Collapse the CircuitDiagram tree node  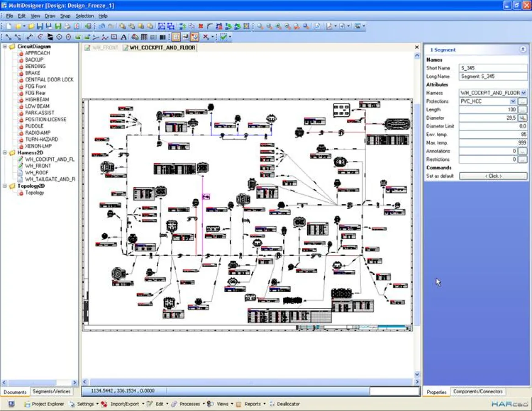(x=5, y=47)
